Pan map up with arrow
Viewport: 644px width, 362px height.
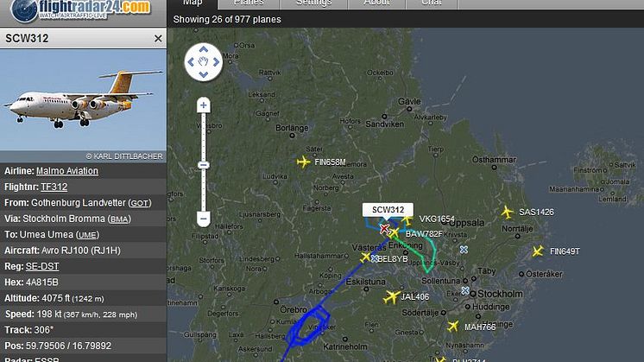point(204,49)
